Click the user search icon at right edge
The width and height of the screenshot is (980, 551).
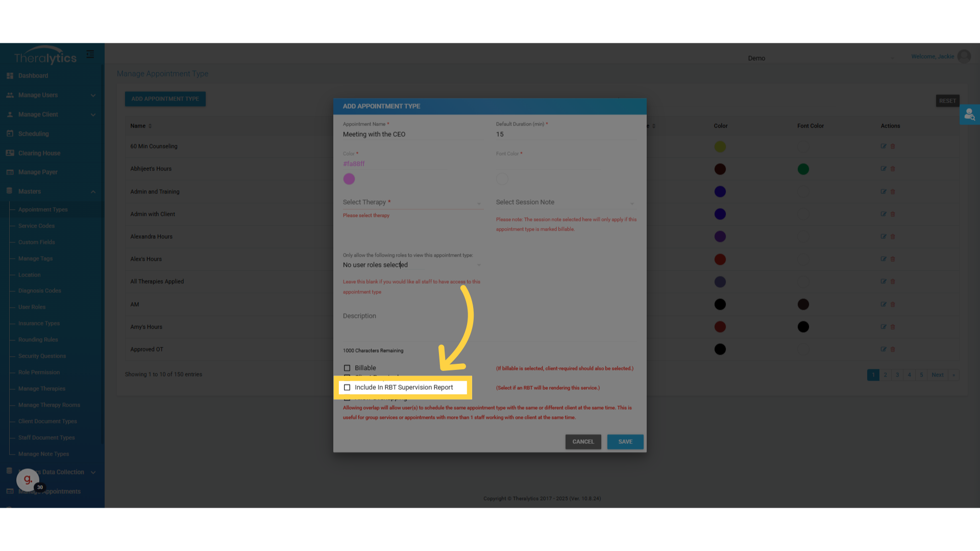point(969,115)
